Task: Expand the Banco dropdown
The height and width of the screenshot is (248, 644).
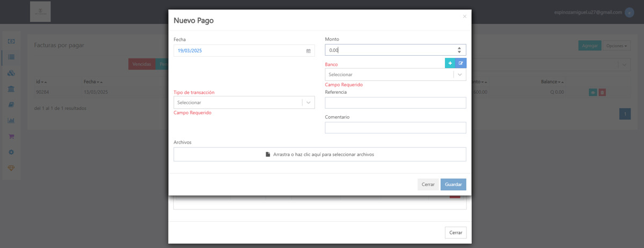Action: [x=396, y=74]
